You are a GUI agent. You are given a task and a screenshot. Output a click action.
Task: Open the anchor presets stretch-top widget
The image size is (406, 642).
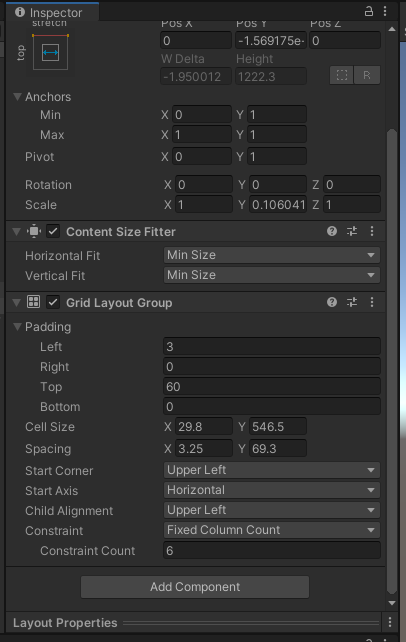[x=50, y=52]
